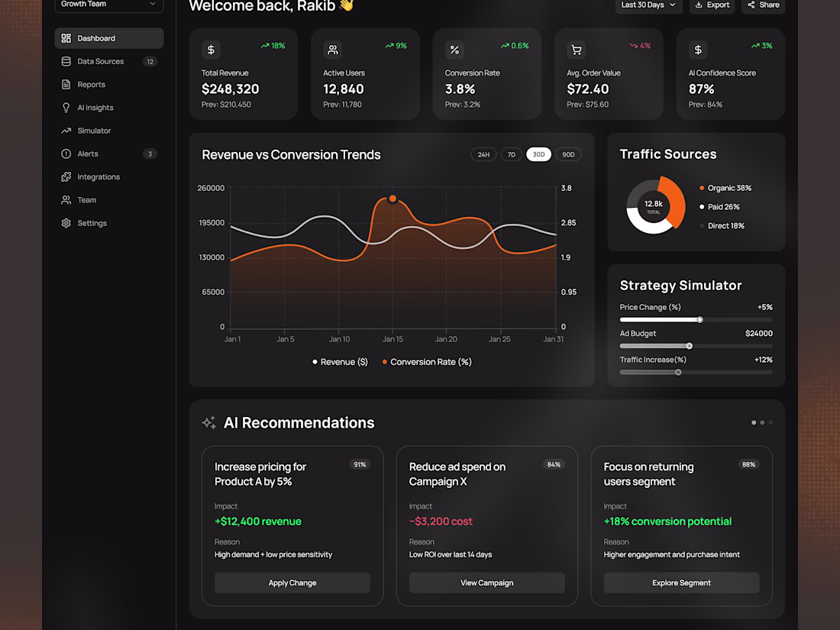This screenshot has height=630, width=840.
Task: Click the Export button
Action: (x=712, y=5)
